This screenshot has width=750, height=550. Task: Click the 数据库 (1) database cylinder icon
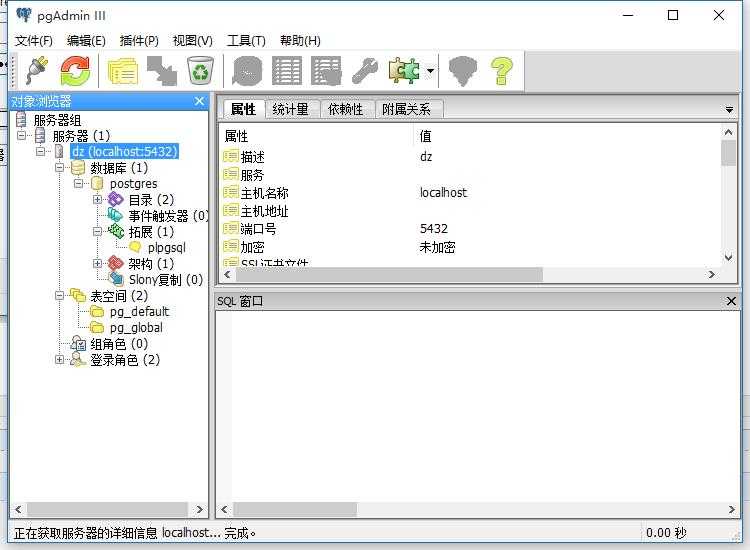click(x=77, y=168)
